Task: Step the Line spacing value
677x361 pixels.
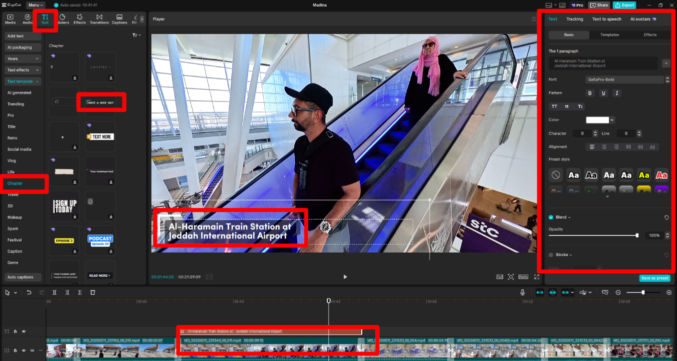Action: (x=639, y=133)
